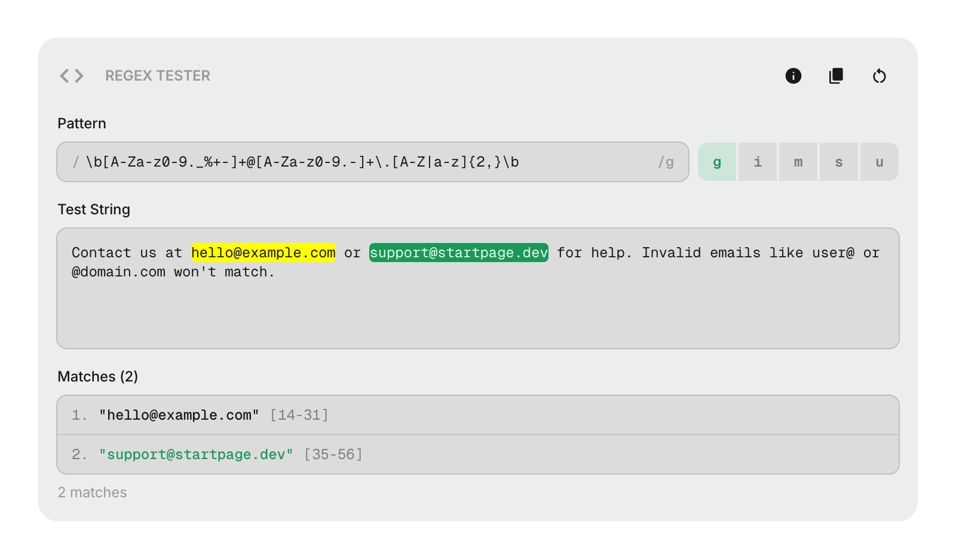This screenshot has height=560, width=956.
Task: Select the first match hello@example.com row
Action: click(x=478, y=415)
